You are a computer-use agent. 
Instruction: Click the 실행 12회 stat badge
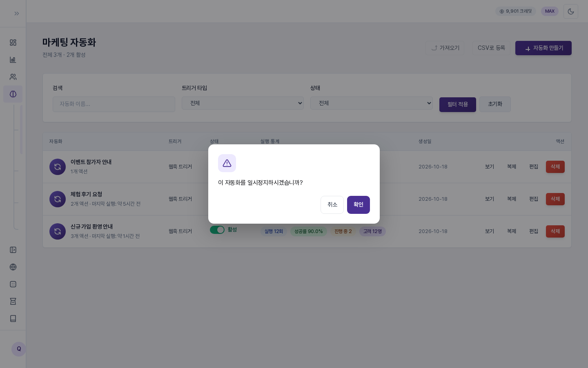(x=274, y=231)
